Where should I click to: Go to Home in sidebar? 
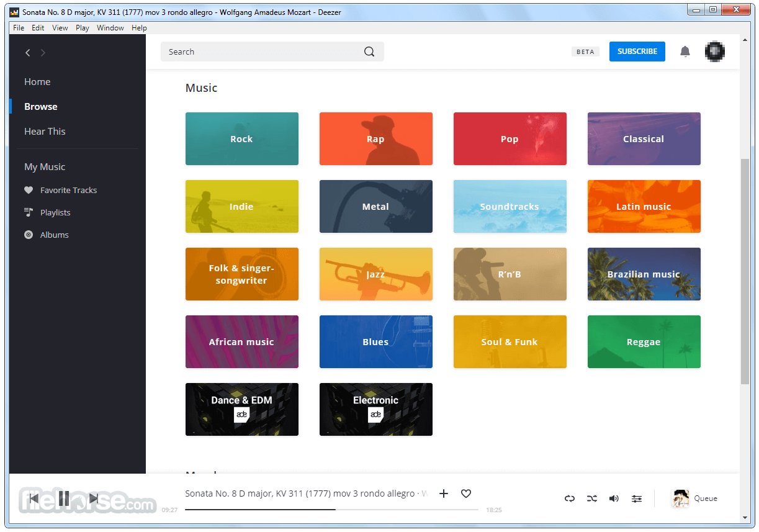(x=37, y=81)
